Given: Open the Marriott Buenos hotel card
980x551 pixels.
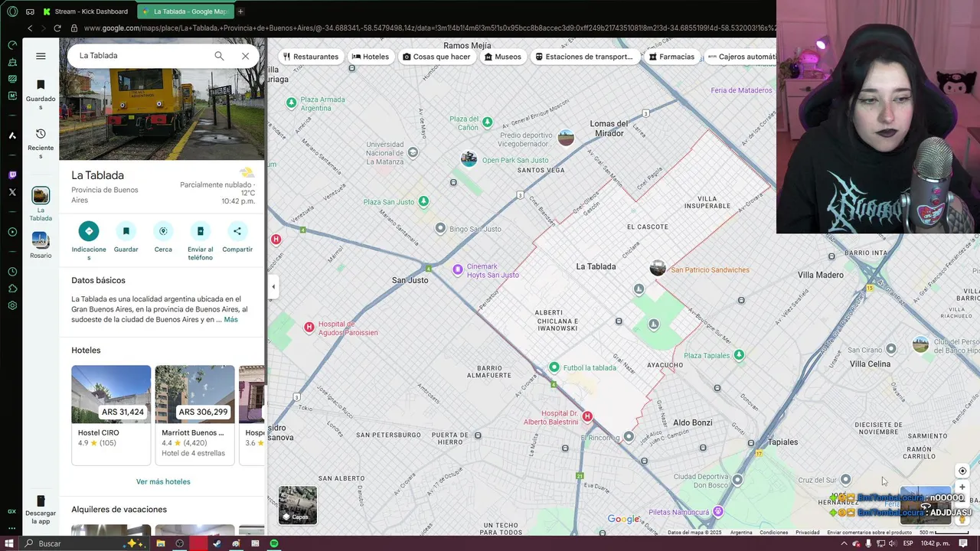Looking at the screenshot, I should 195,414.
